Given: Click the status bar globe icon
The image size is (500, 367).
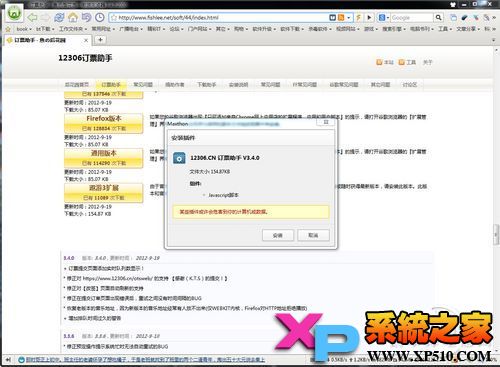Looking at the screenshot, I should [21, 360].
